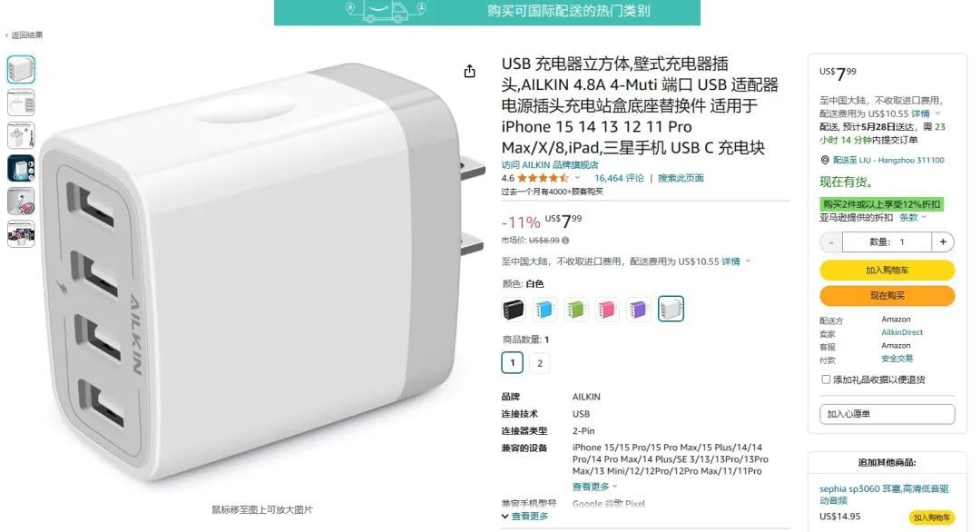Open the 加入心愿单 wishlist dropdown
Image resolution: width=980 pixels, height=532 pixels.
click(887, 414)
